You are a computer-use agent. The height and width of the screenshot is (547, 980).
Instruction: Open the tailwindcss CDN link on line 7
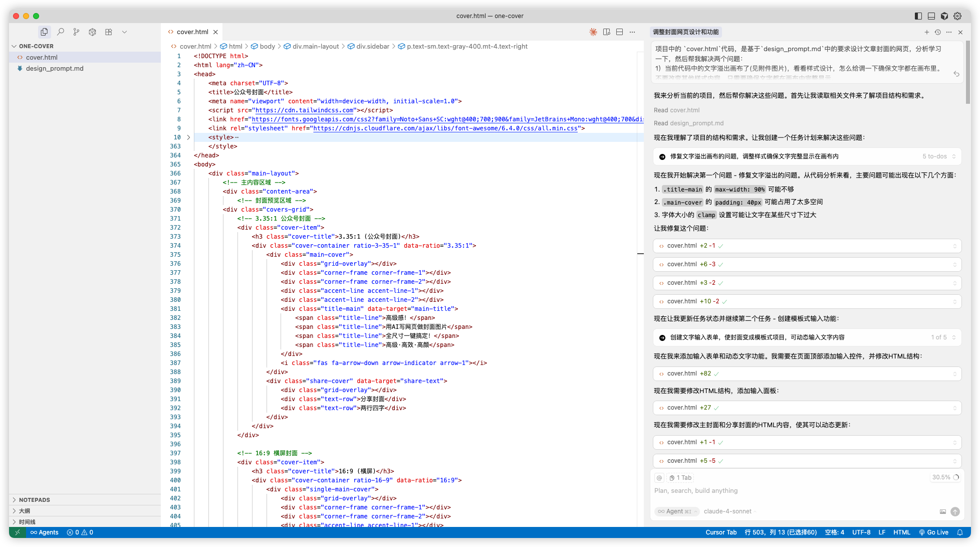point(305,110)
